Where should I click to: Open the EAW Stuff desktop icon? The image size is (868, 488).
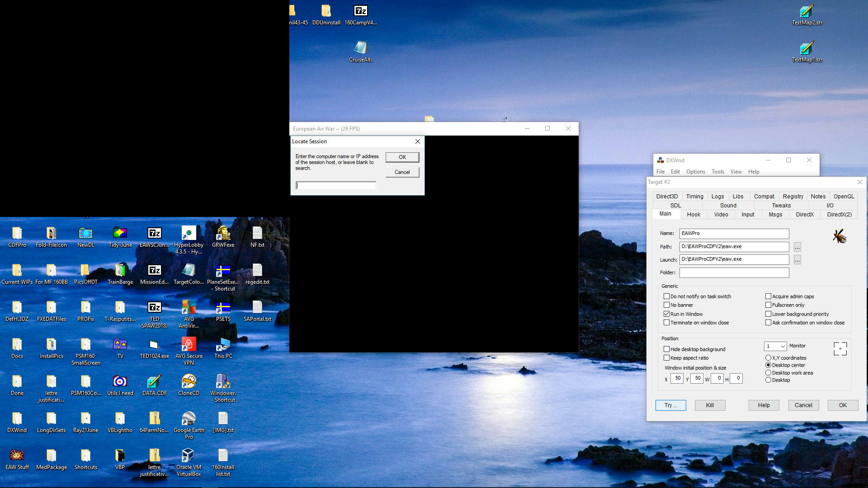[17, 459]
